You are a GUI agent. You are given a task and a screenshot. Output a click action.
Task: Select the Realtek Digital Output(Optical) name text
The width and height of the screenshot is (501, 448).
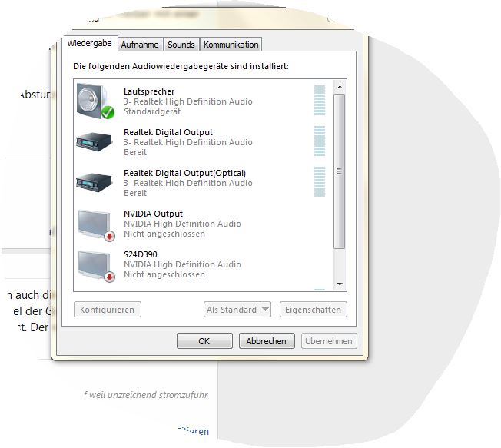tap(184, 173)
